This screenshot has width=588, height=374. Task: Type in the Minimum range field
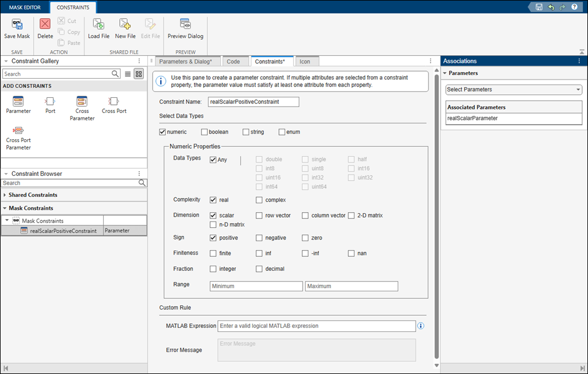(256, 286)
